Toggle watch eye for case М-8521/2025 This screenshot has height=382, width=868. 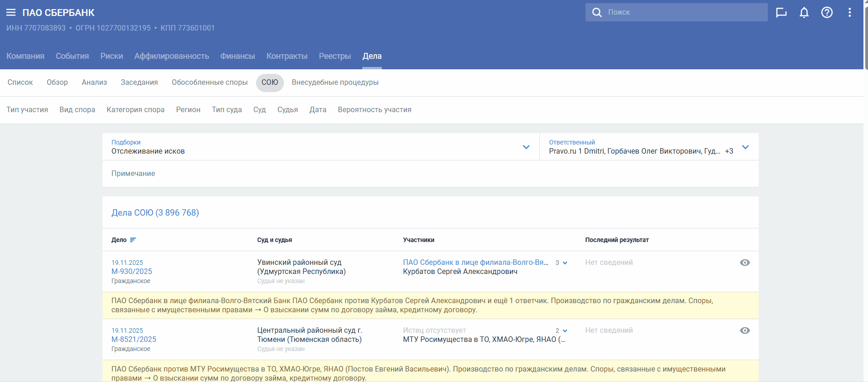coord(745,330)
